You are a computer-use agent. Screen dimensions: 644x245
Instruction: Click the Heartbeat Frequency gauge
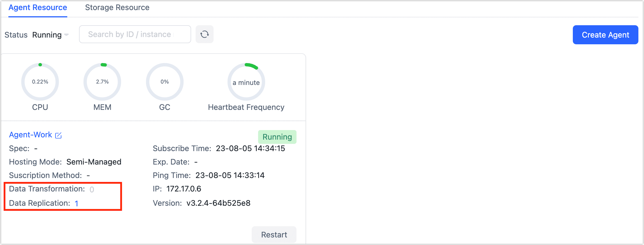[246, 82]
